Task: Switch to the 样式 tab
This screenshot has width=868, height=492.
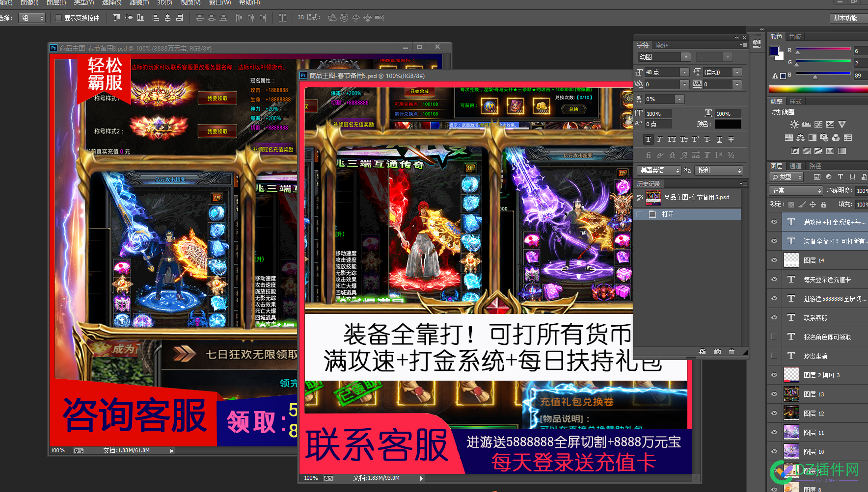Action: [x=795, y=102]
